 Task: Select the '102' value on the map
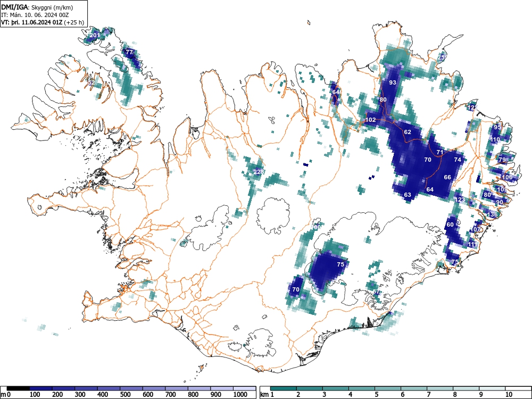[x=370, y=120]
